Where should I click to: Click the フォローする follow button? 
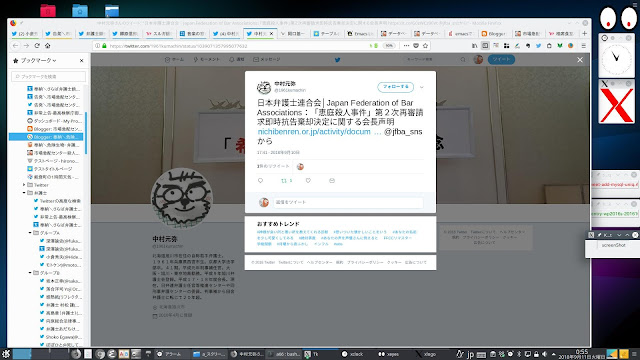point(395,87)
